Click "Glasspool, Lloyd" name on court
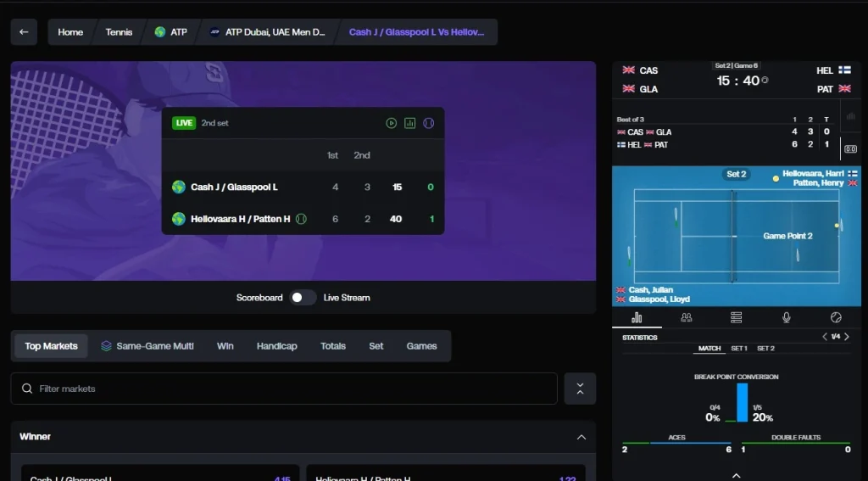 pyautogui.click(x=659, y=299)
